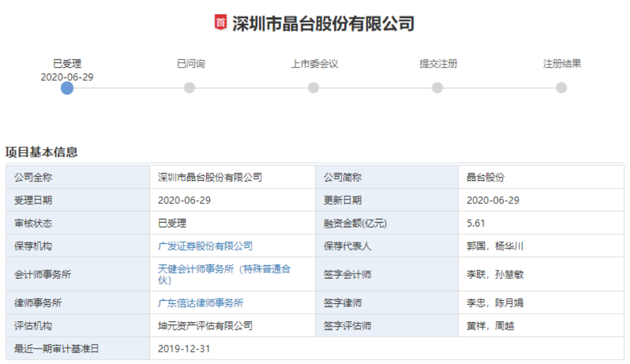The height and width of the screenshot is (364, 630).
Task: Click the 公司全称 label cell
Action: tap(78, 177)
